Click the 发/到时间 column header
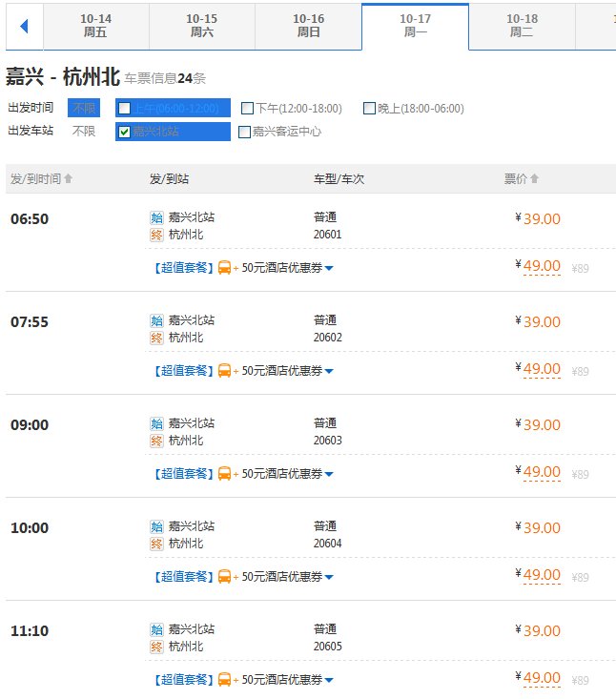This screenshot has width=616, height=699. click(x=35, y=178)
